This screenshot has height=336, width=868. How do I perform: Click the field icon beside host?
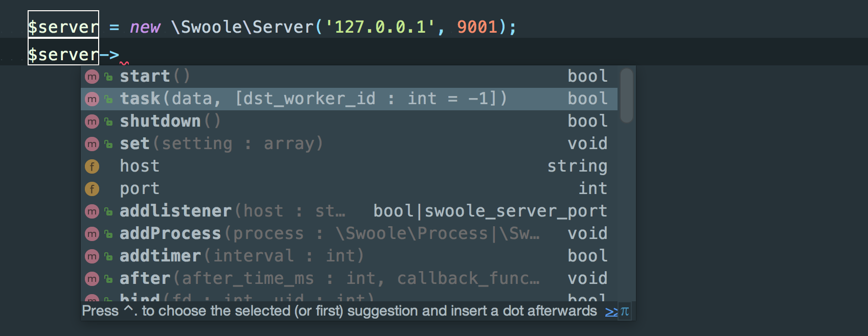[x=92, y=166]
